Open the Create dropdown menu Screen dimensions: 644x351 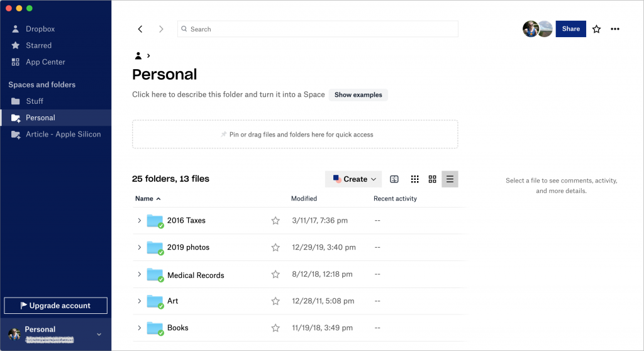click(x=353, y=179)
